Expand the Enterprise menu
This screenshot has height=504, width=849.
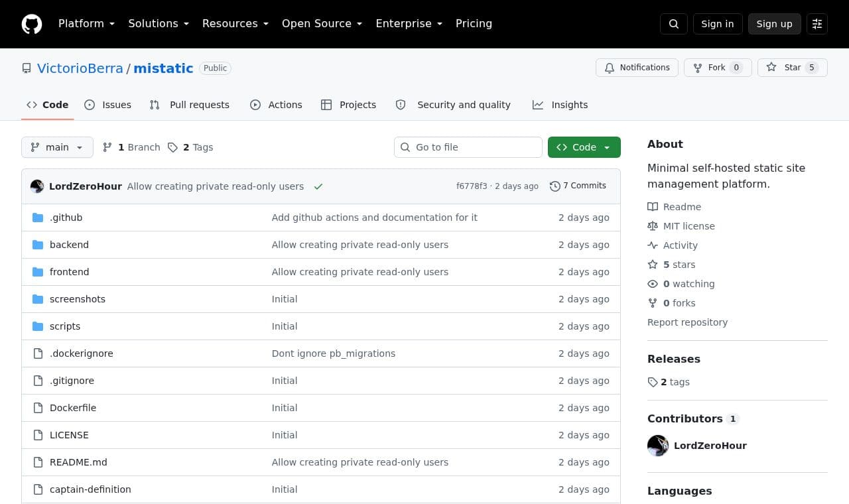(409, 23)
